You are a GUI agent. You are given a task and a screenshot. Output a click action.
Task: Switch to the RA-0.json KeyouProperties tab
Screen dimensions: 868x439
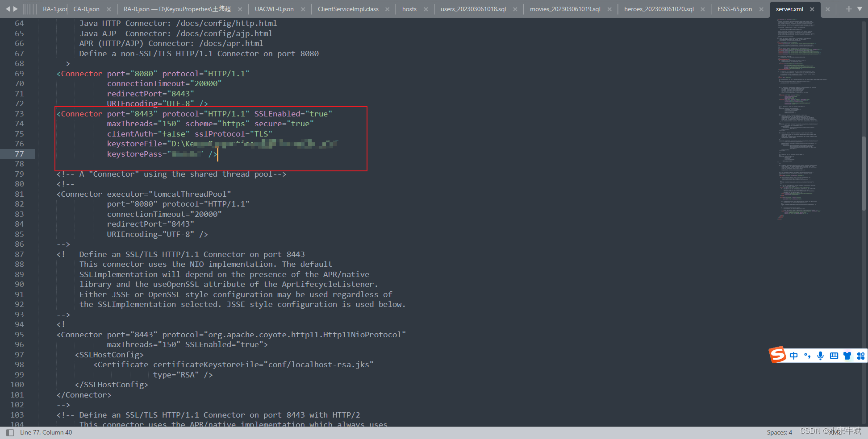point(177,9)
